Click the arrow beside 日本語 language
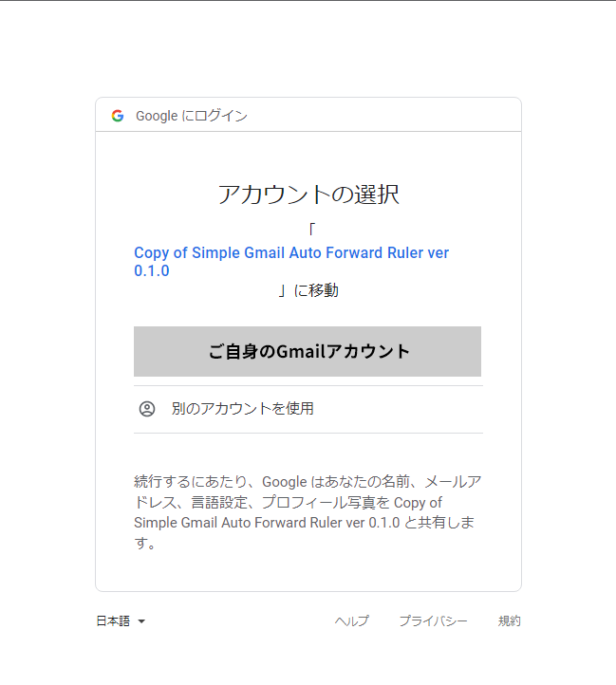This screenshot has width=616, height=685. click(141, 621)
